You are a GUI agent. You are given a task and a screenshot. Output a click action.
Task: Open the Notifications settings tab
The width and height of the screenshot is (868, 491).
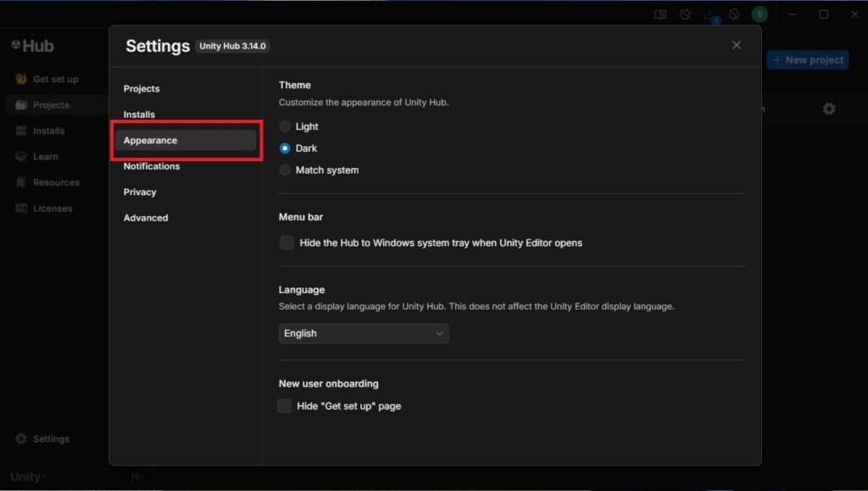tap(186, 166)
